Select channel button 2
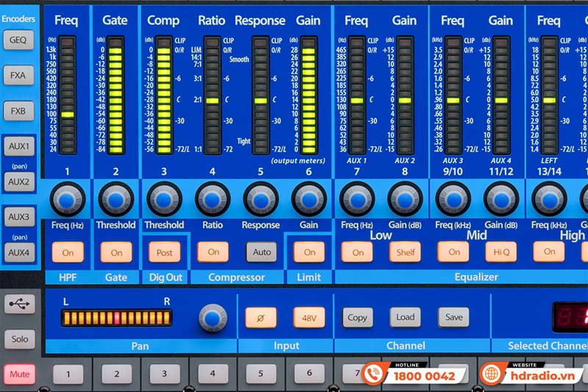This screenshot has height=392, width=588. pos(117,374)
